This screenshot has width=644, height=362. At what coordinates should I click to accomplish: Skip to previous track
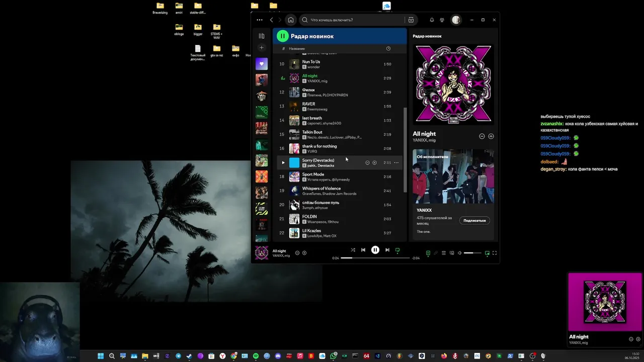pyautogui.click(x=363, y=250)
